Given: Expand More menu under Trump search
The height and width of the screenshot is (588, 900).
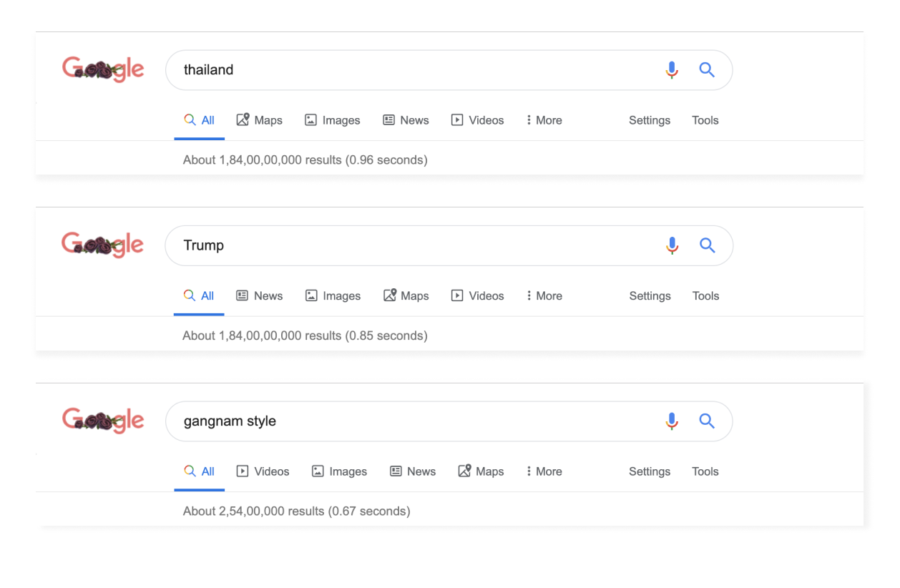Looking at the screenshot, I should [x=544, y=295].
